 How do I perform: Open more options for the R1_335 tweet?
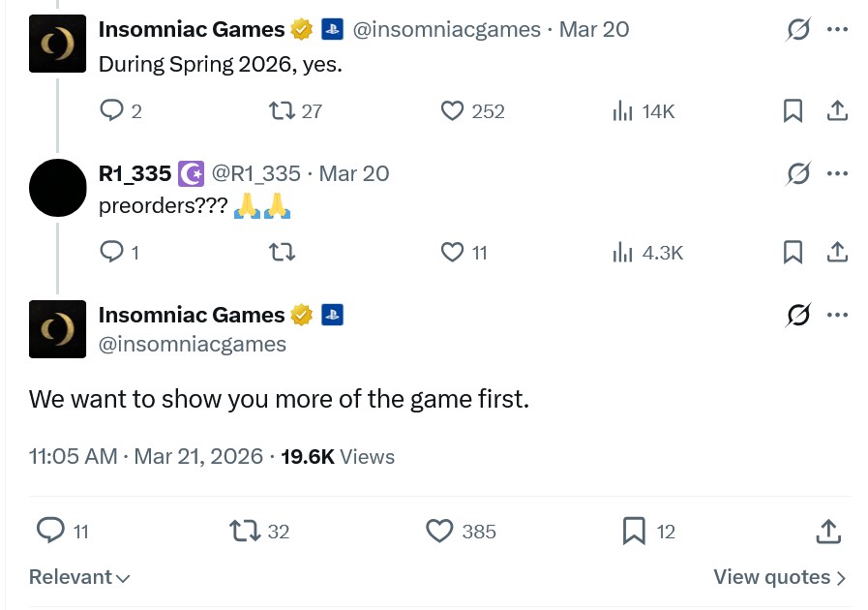tap(837, 173)
